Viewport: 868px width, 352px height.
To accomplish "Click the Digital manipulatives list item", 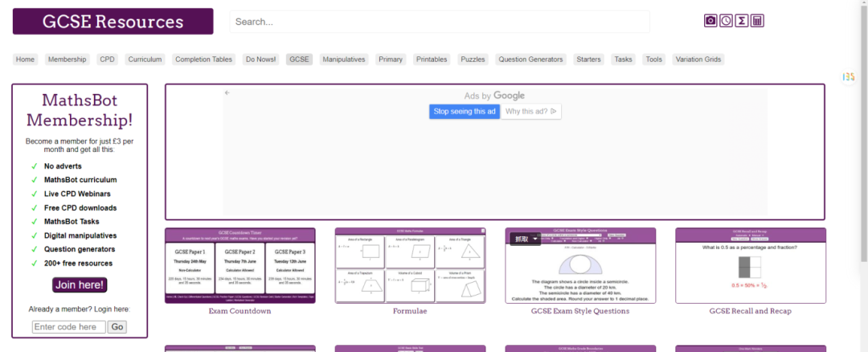I will pyautogui.click(x=80, y=235).
